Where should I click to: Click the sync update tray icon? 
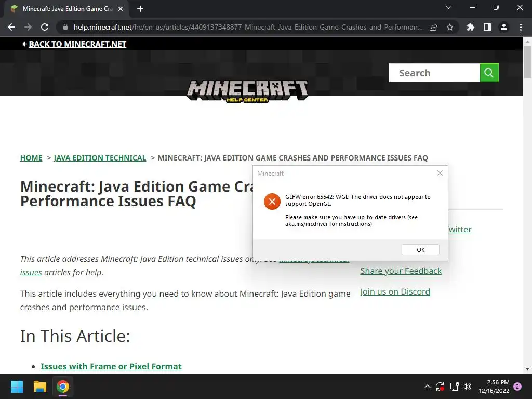pos(440,387)
